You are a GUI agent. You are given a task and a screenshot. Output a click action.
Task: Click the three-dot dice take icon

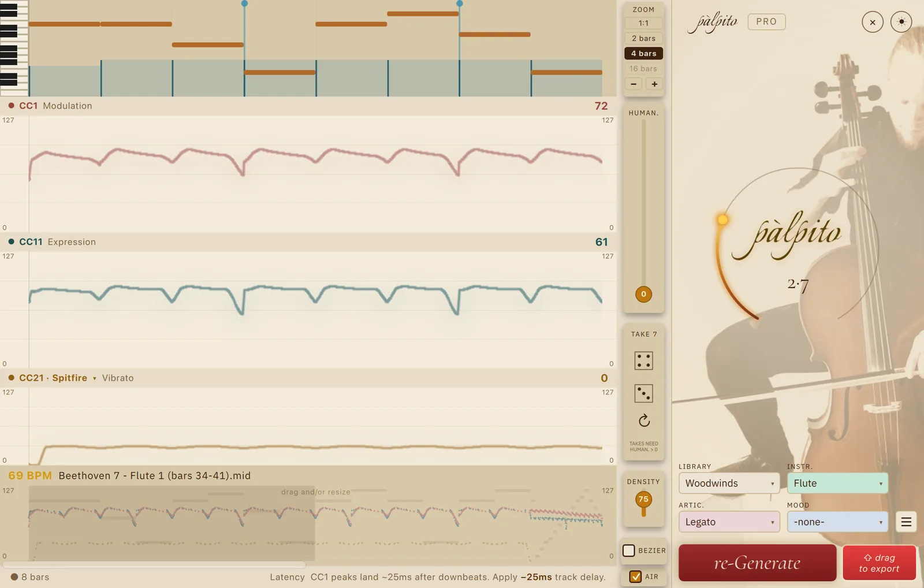coord(643,393)
